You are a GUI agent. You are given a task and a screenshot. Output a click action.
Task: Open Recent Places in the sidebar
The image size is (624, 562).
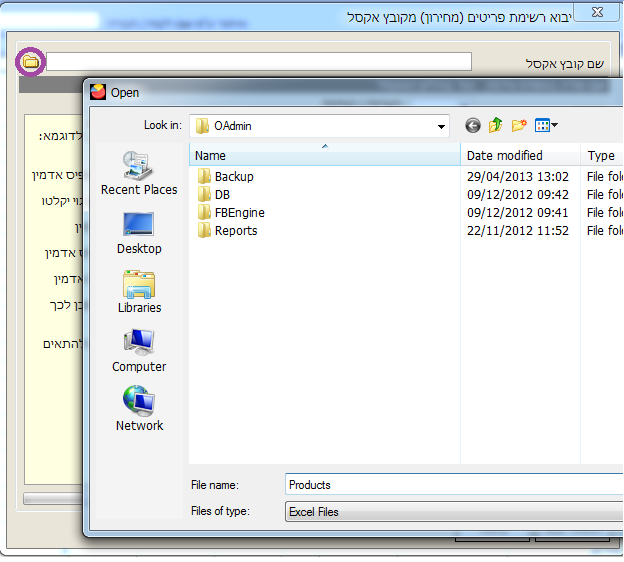(x=139, y=173)
